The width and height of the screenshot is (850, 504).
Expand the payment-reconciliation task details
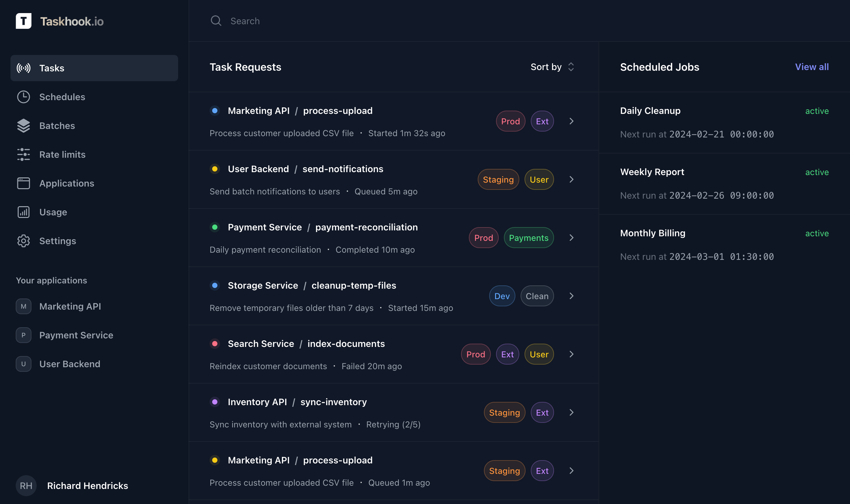(x=571, y=238)
